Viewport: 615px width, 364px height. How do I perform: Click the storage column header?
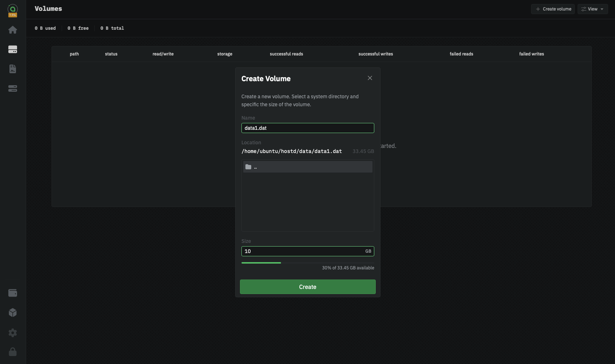pos(225,54)
